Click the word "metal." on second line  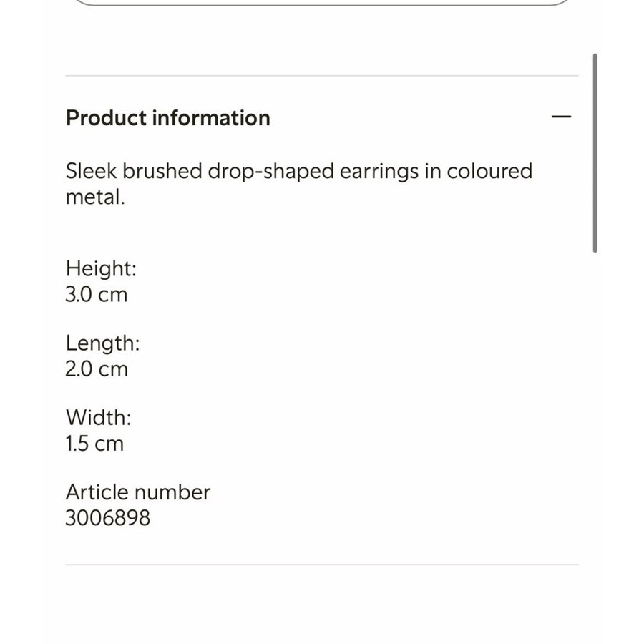click(x=95, y=197)
